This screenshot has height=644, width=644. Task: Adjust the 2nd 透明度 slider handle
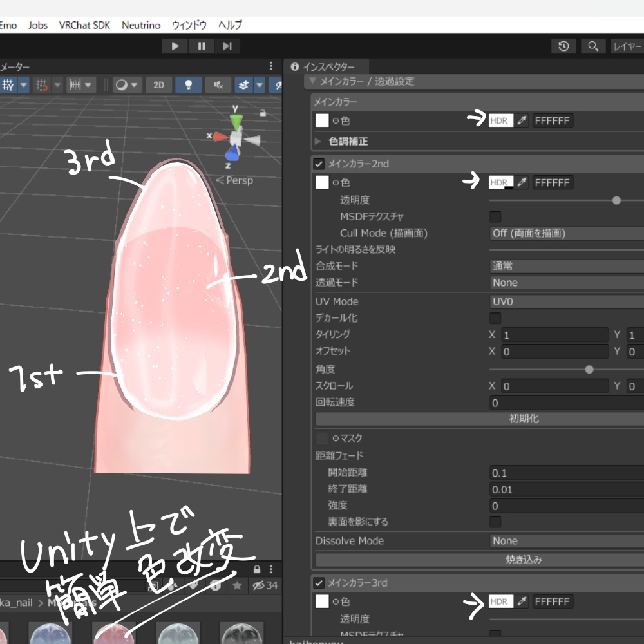tap(616, 200)
